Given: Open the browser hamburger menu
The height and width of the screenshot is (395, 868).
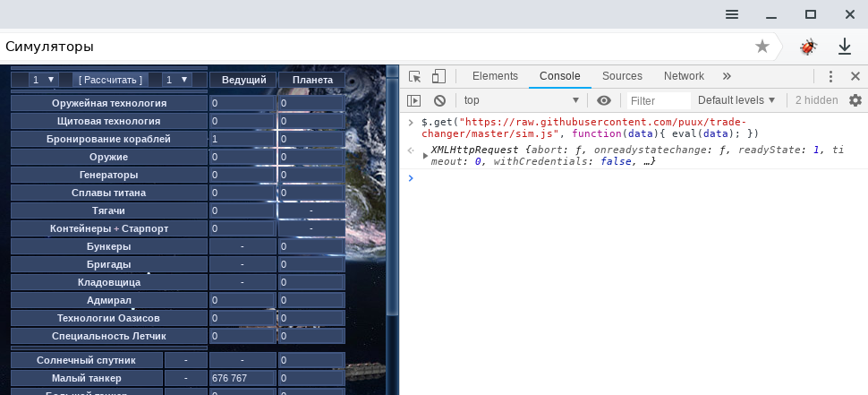Looking at the screenshot, I should click(x=732, y=14).
